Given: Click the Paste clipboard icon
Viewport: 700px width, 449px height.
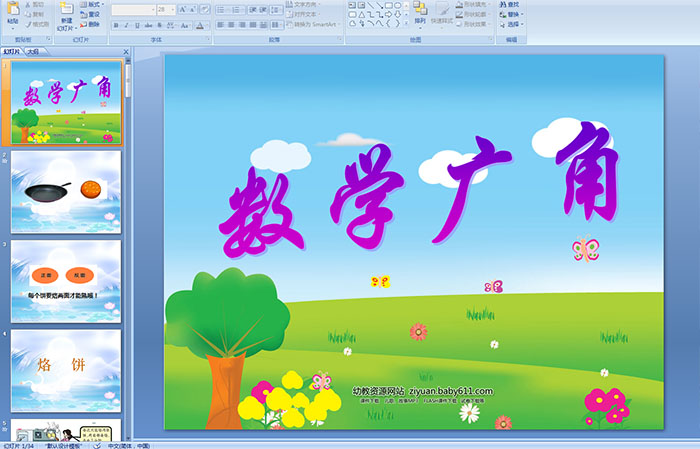Looking at the screenshot, I should point(13,10).
